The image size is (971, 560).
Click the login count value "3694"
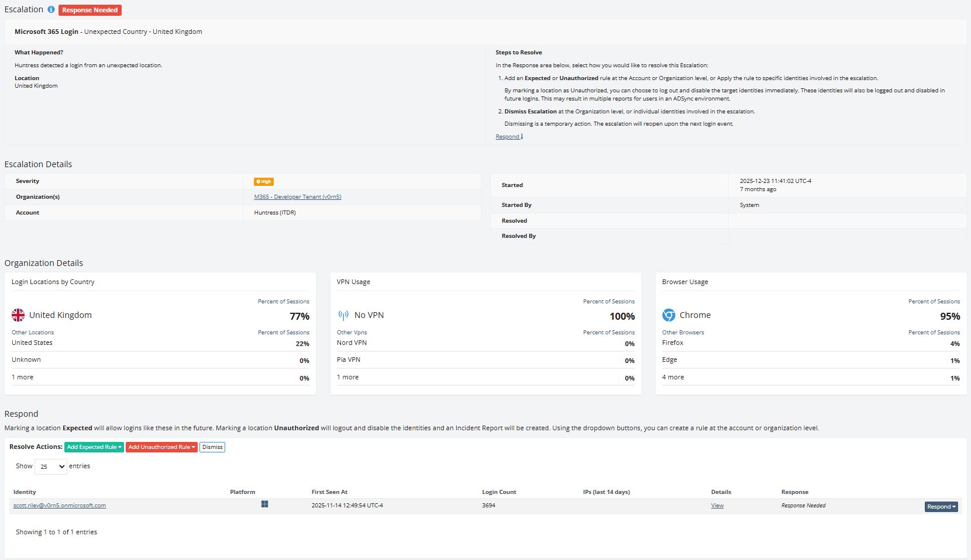tap(488, 506)
